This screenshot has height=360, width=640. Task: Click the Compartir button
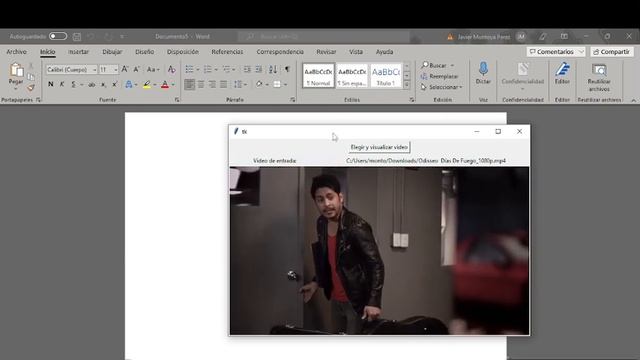coord(611,52)
